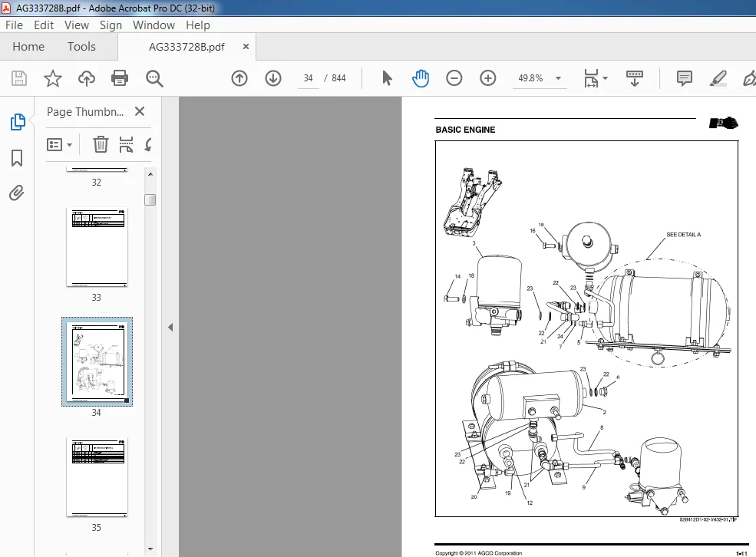Zoom out with minus button

coord(454,78)
